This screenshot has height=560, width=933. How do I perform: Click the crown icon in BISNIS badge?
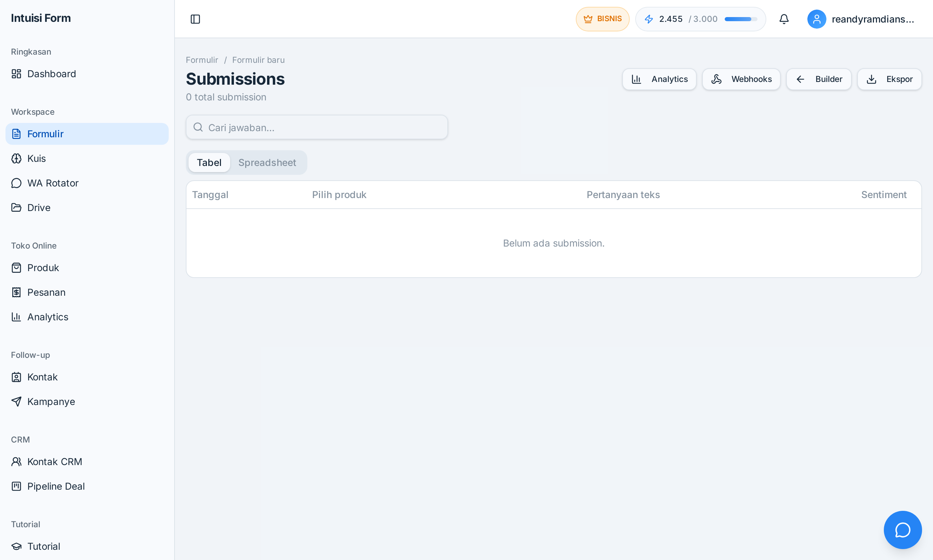point(588,19)
